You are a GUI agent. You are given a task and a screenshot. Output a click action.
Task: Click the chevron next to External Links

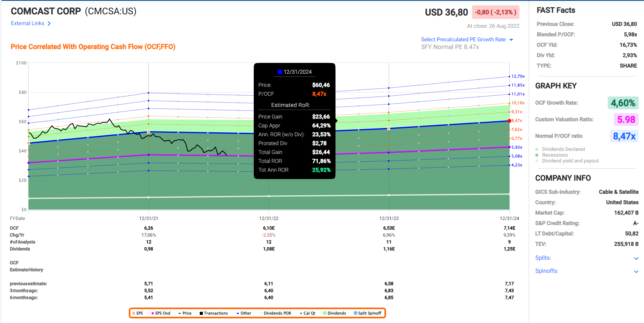tap(49, 24)
